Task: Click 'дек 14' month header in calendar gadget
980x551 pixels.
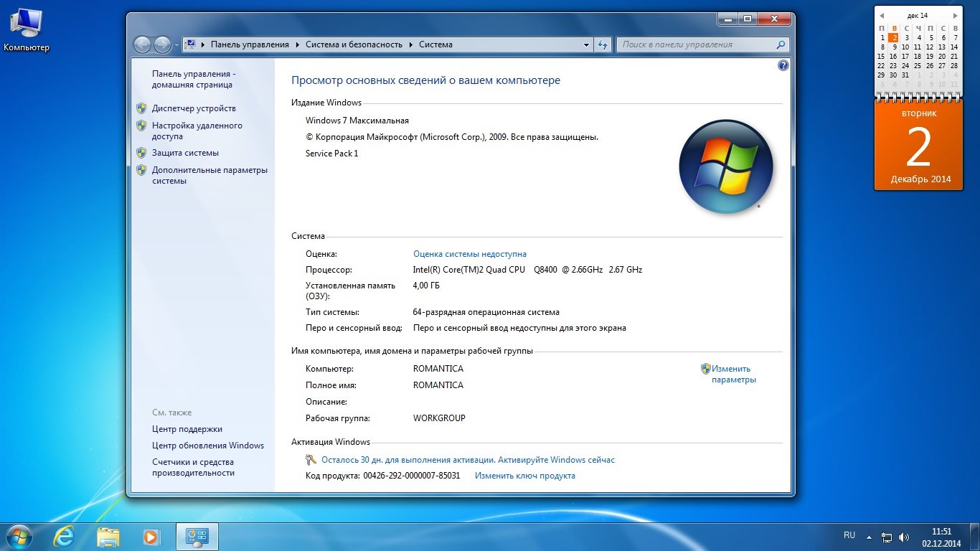Action: [918, 15]
